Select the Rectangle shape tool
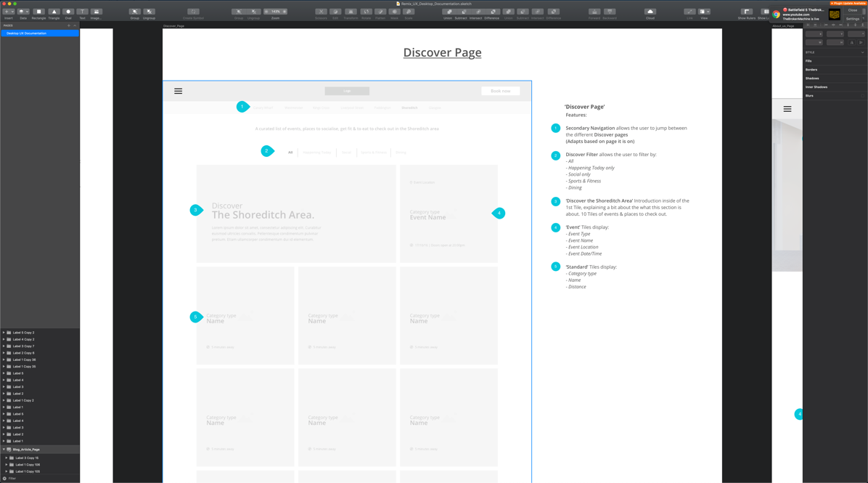 38,12
